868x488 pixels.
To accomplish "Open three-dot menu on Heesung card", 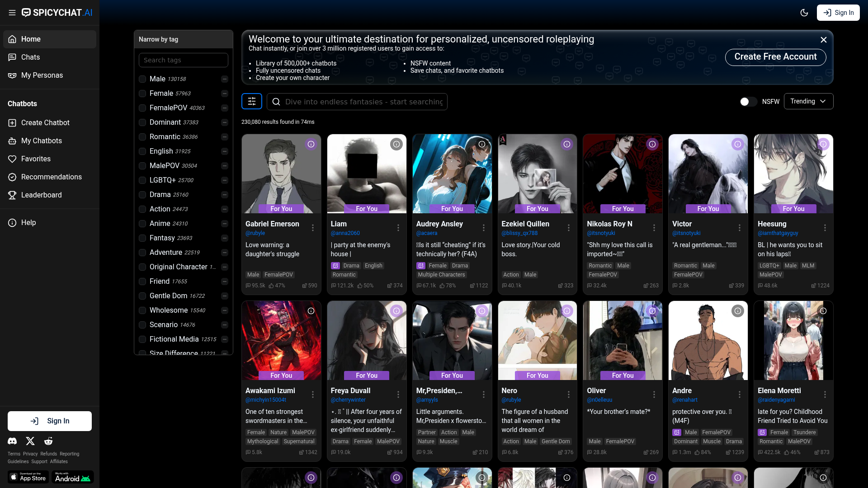I will point(825,228).
